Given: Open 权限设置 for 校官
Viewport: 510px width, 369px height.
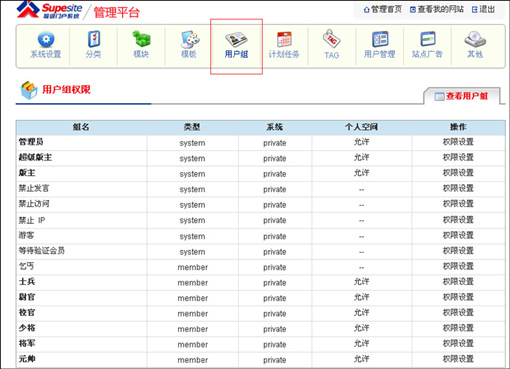Looking at the screenshot, I should coord(458,313).
